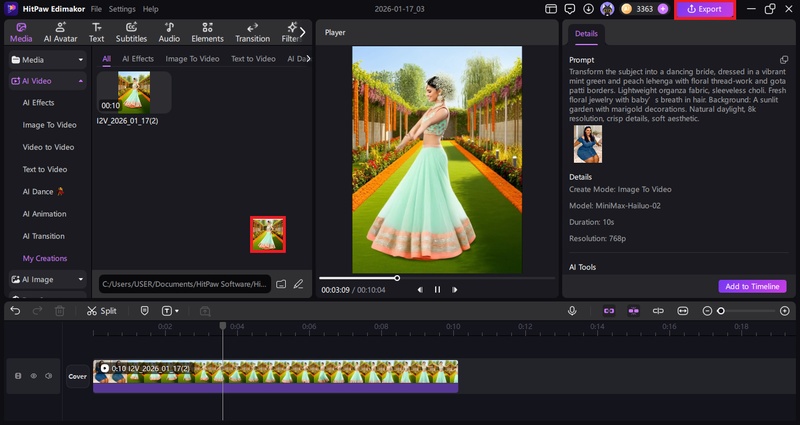Open the Media tool tab
The height and width of the screenshot is (425, 800).
coord(21,33)
